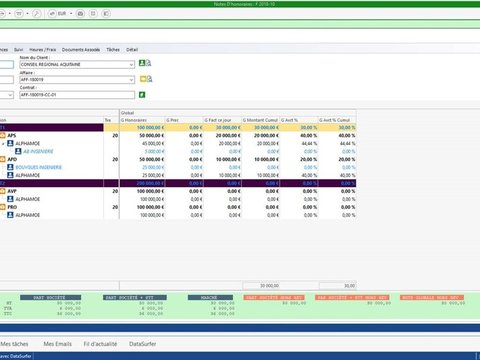480x360 pixels.
Task: Click the camera icon in the toolbar
Action: point(80,14)
